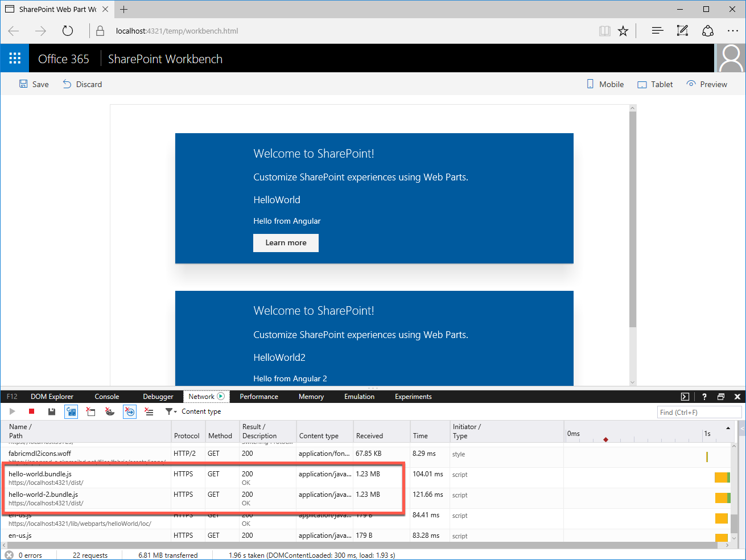This screenshot has height=560, width=746.
Task: Click the share/notification bell icon
Action: tap(707, 31)
